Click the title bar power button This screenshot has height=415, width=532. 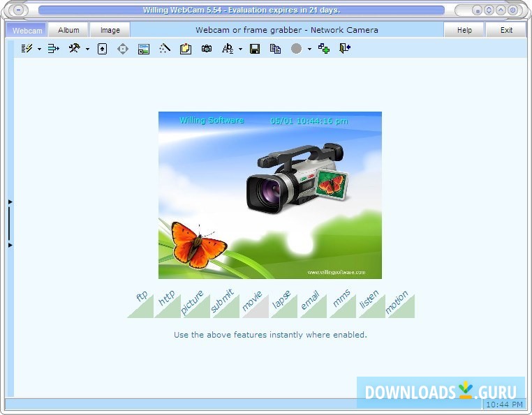tap(512, 10)
